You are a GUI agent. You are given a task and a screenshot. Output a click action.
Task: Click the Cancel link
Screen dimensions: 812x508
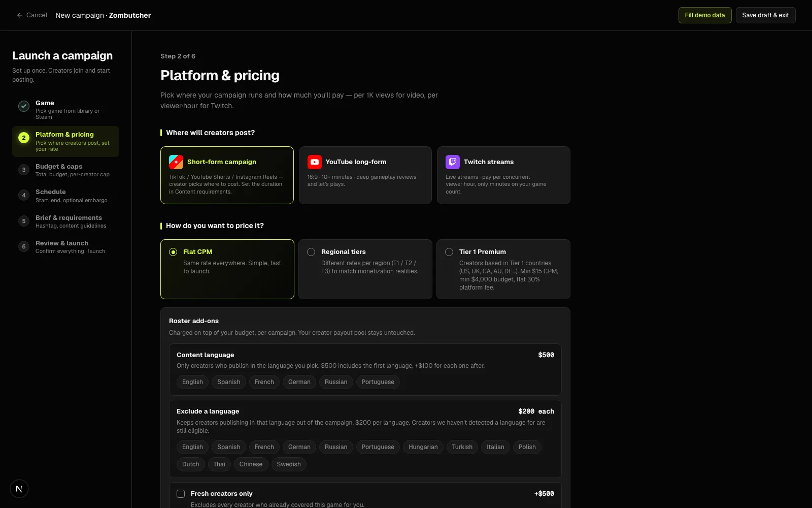pyautogui.click(x=32, y=15)
